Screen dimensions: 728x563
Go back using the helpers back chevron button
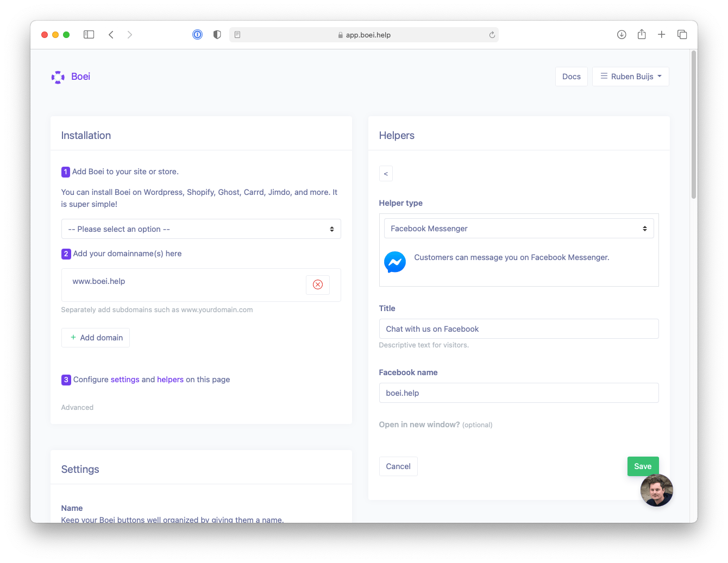tap(386, 174)
